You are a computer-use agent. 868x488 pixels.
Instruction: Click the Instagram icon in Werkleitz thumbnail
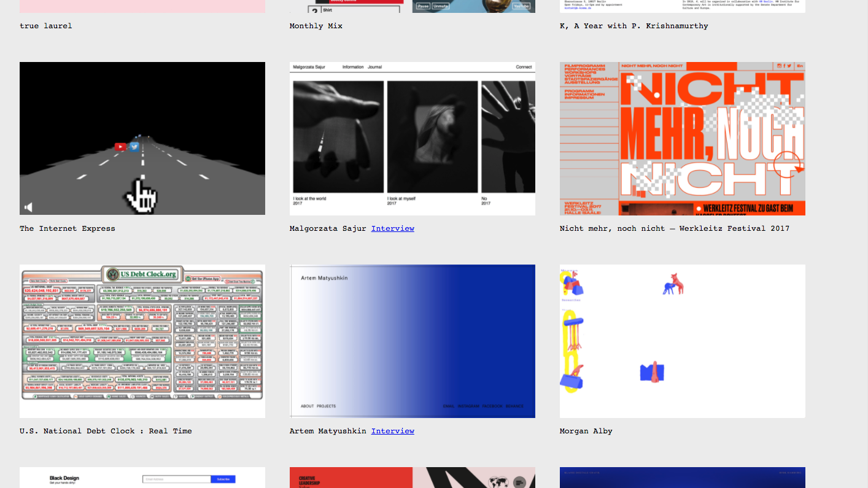(780, 66)
